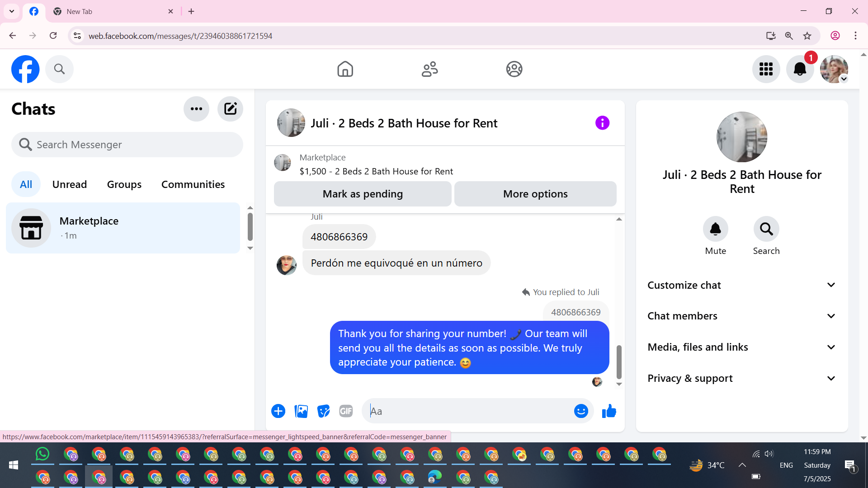This screenshot has height=488, width=868.
Task: Choose a sticker icon in composer
Action: (324, 411)
